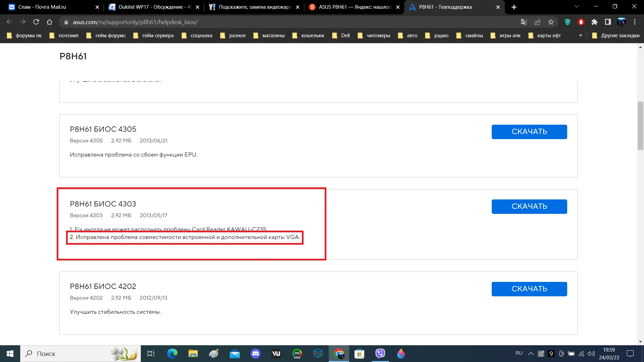Open Discord from the taskbar
This screenshot has width=644, height=362.
(256, 354)
